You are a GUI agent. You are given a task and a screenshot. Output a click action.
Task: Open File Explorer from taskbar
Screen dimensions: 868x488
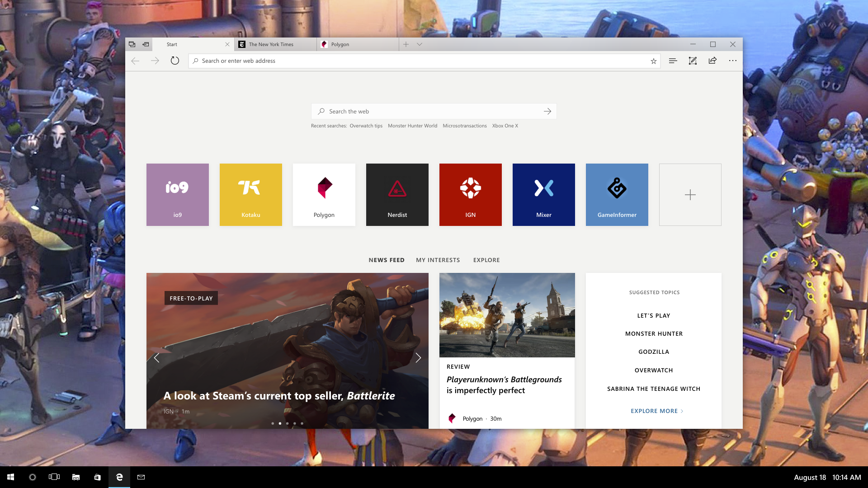click(x=76, y=477)
